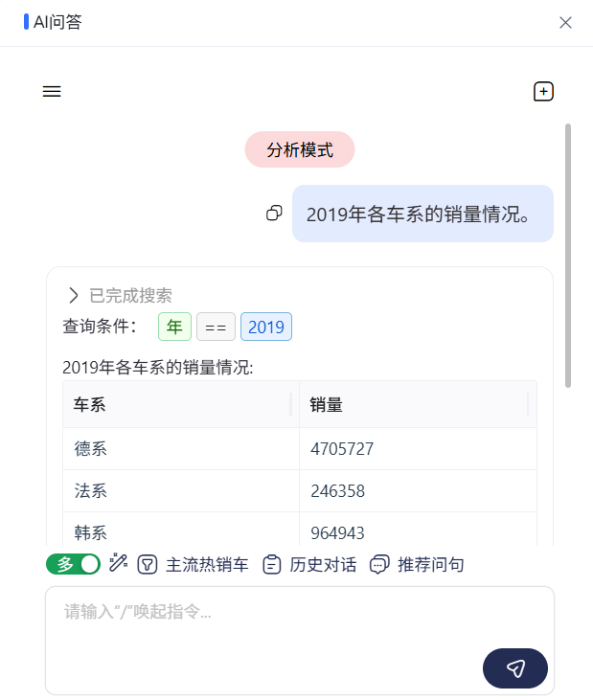
Task: Open 推荐问句 suggestions
Action: [417, 565]
